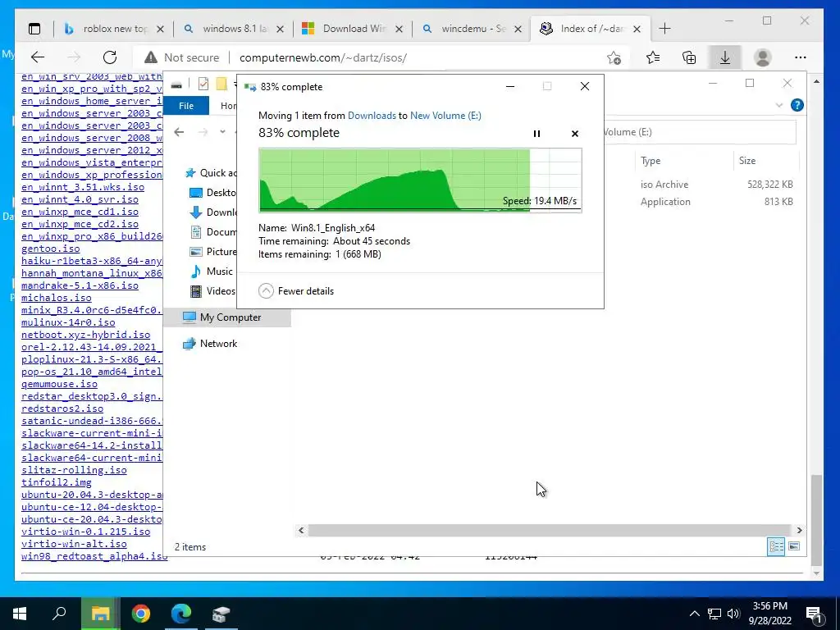840x630 pixels.
Task: Open Edge Settings and more menu
Action: point(801,57)
